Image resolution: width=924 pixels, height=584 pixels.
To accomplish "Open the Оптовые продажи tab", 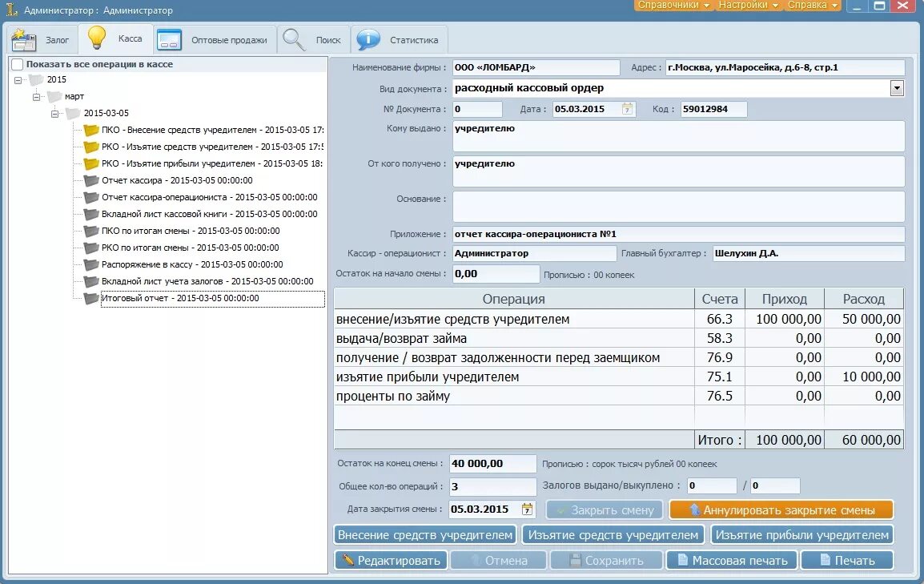I will coord(215,40).
